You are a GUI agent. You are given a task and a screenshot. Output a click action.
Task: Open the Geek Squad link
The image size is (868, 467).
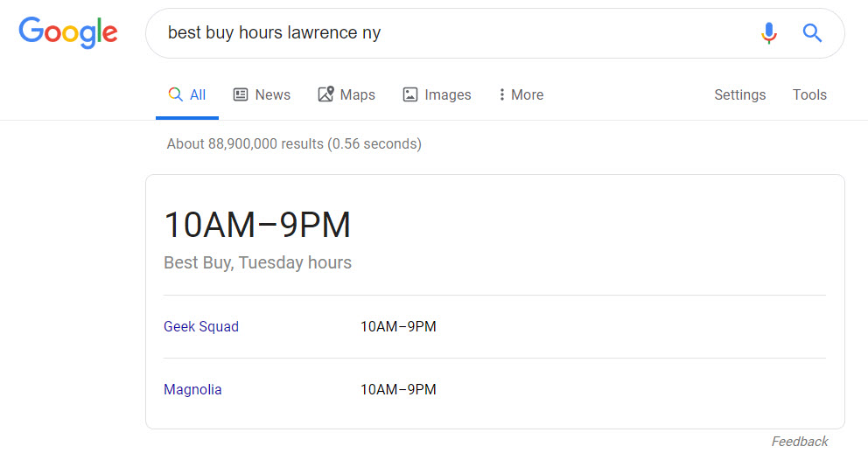[201, 327]
